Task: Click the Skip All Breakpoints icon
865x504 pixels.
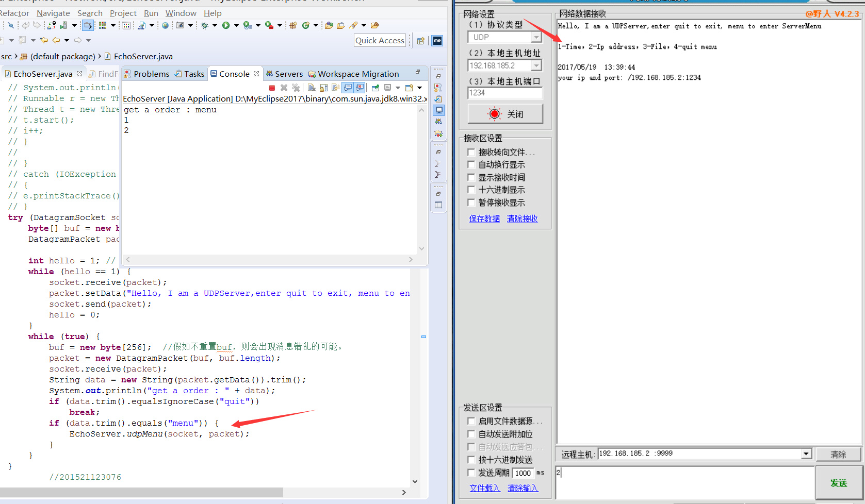Action: (11, 25)
